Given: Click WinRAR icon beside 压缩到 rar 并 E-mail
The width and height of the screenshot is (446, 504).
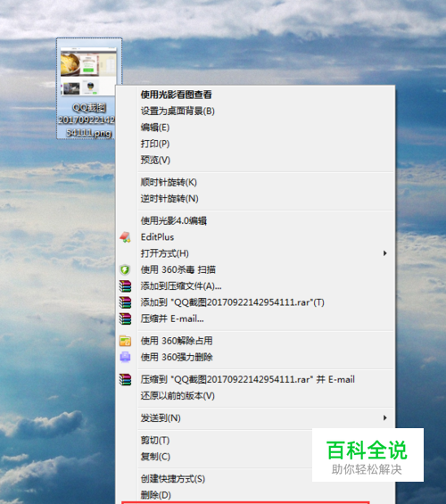Looking at the screenshot, I should pyautogui.click(x=125, y=379).
